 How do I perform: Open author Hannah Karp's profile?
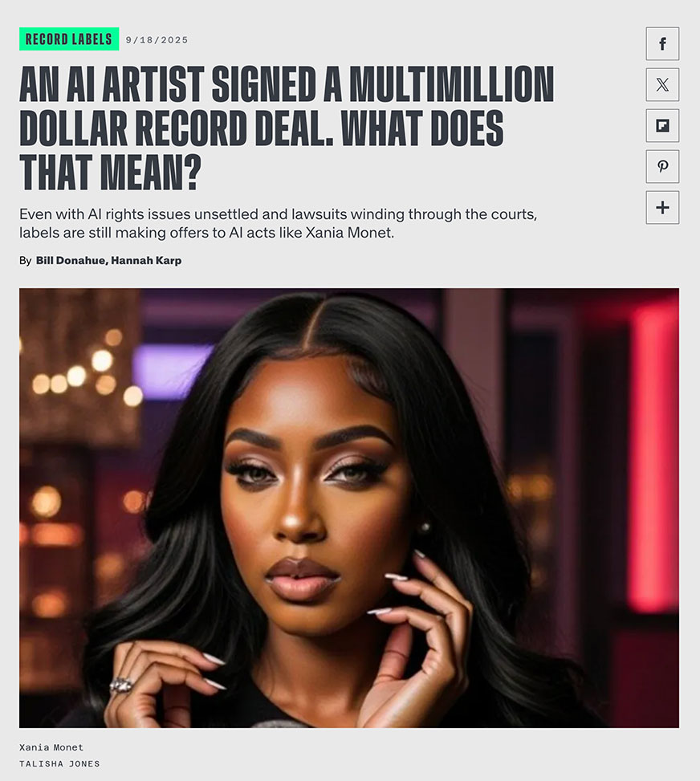[146, 261]
